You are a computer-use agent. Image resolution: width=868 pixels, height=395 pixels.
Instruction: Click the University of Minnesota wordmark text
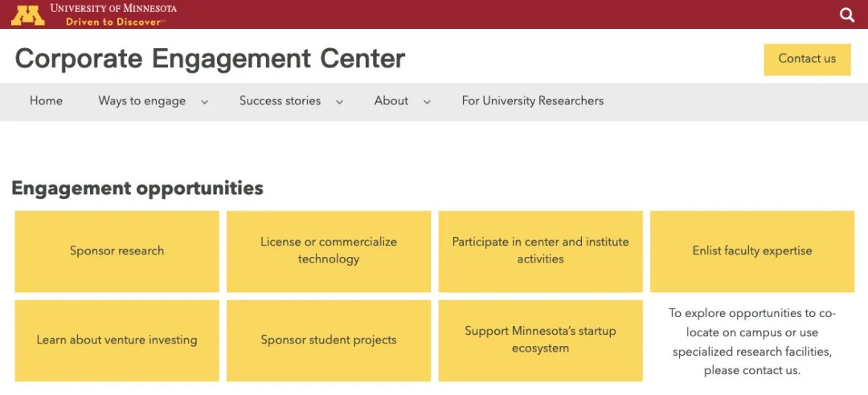(113, 8)
